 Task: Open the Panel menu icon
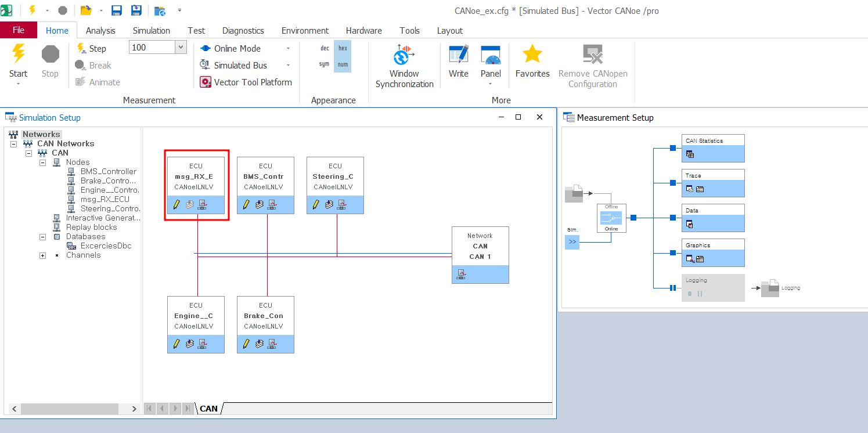[x=491, y=55]
